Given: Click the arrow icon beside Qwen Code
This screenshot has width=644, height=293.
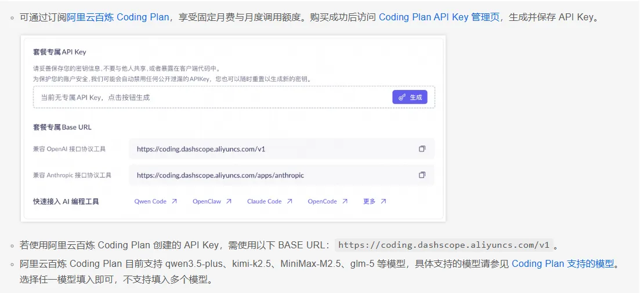Looking at the screenshot, I should [174, 201].
